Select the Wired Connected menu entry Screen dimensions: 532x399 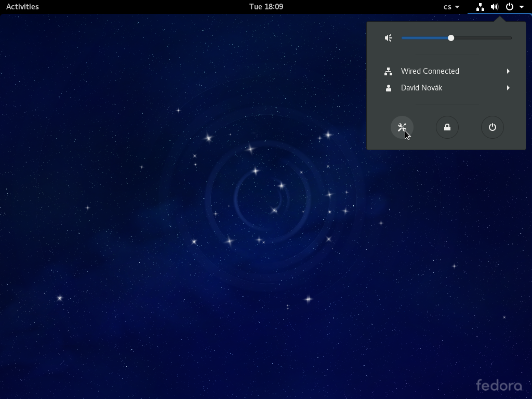pos(430,71)
